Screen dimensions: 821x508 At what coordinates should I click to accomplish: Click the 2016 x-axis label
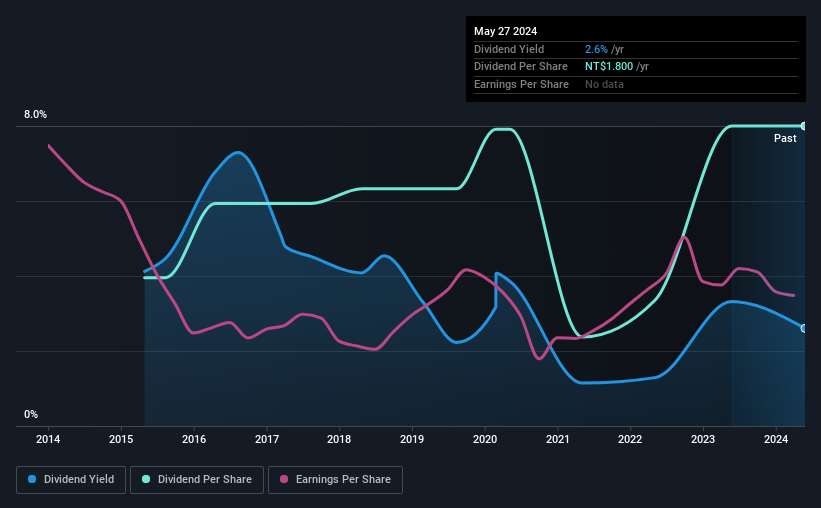194,439
